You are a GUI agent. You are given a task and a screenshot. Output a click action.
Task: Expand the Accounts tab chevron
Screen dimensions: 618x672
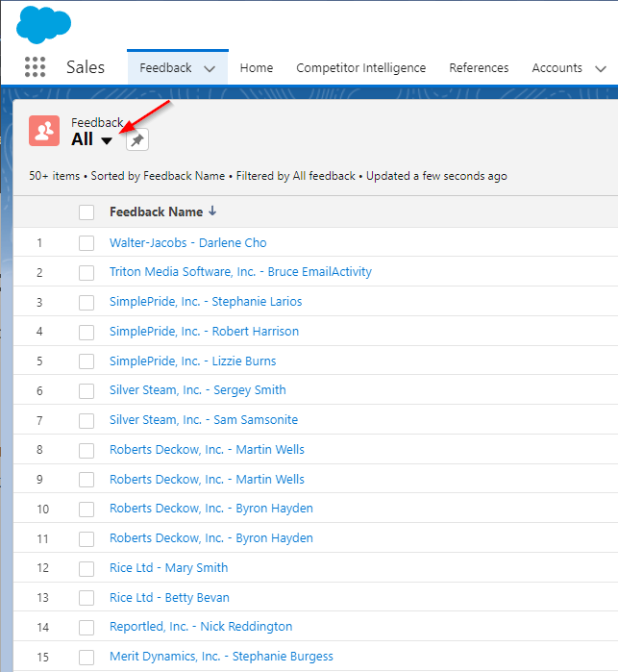click(601, 68)
